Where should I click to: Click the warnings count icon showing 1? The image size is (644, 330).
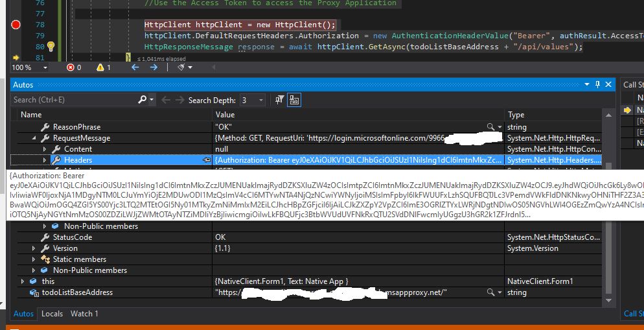pyautogui.click(x=100, y=67)
